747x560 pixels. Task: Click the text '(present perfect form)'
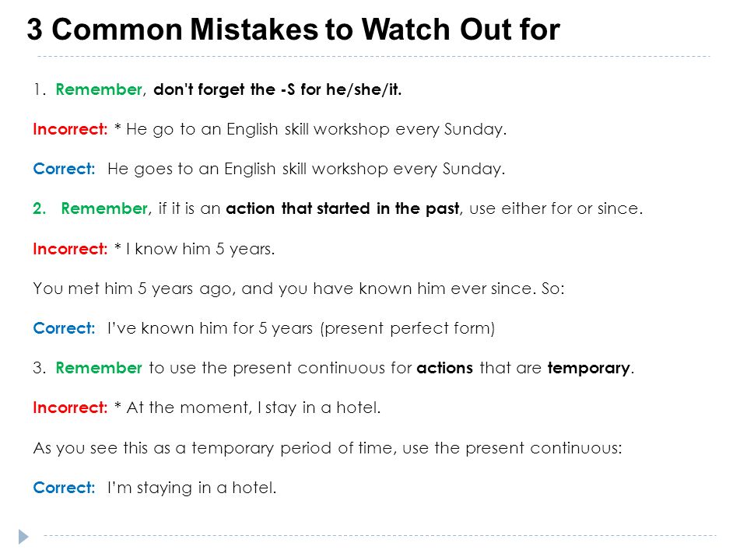(408, 328)
